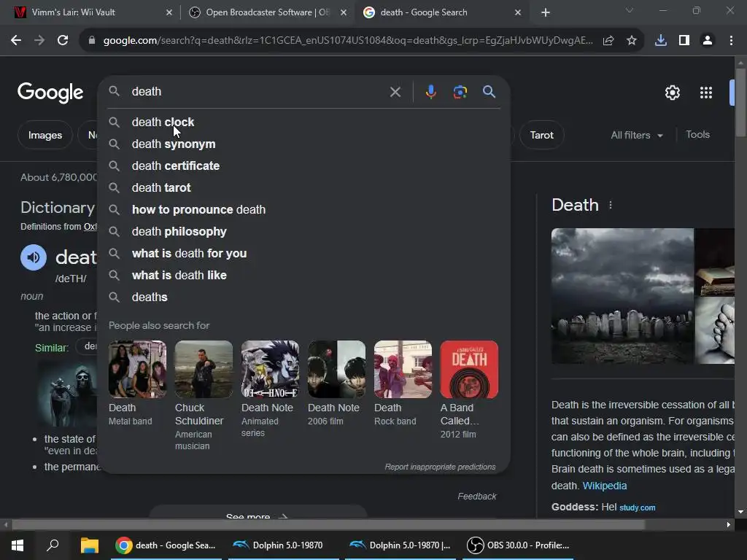Click the horizontal page scrollbar thumb
Image resolution: width=747 pixels, height=560 pixels.
coord(328,525)
